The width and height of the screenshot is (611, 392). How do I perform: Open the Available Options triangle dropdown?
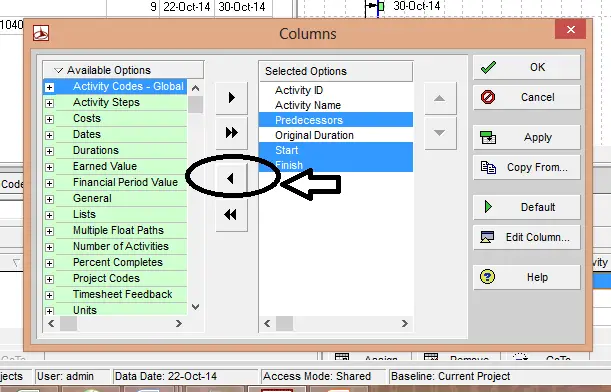[58, 71]
